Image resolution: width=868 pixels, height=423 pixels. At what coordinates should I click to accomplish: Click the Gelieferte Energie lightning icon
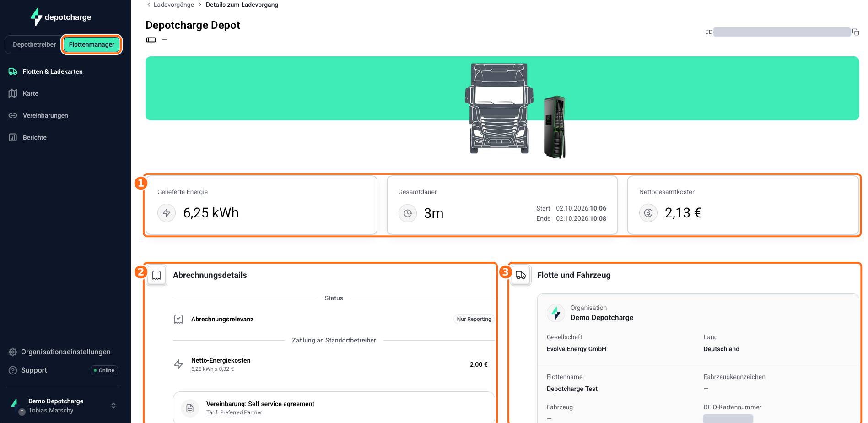(x=167, y=213)
